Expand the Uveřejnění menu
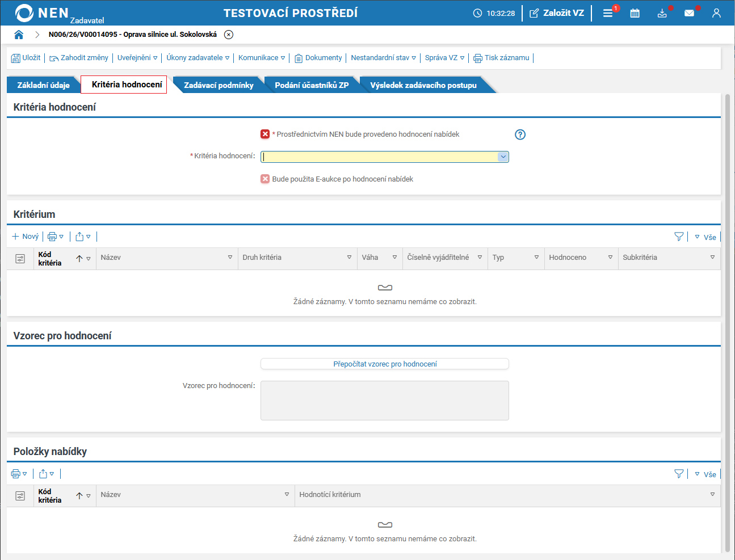Screen dimensions: 735x560 click(x=137, y=58)
